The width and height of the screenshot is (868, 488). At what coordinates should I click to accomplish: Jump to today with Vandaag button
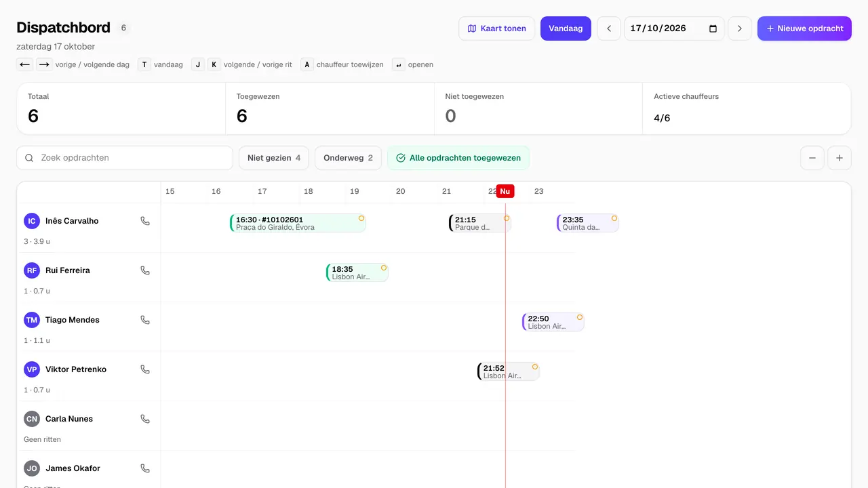pyautogui.click(x=566, y=28)
